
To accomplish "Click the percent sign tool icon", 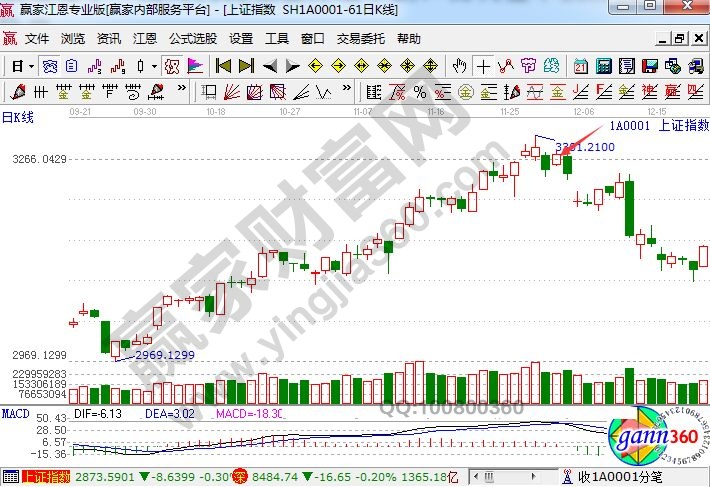I will [420, 92].
